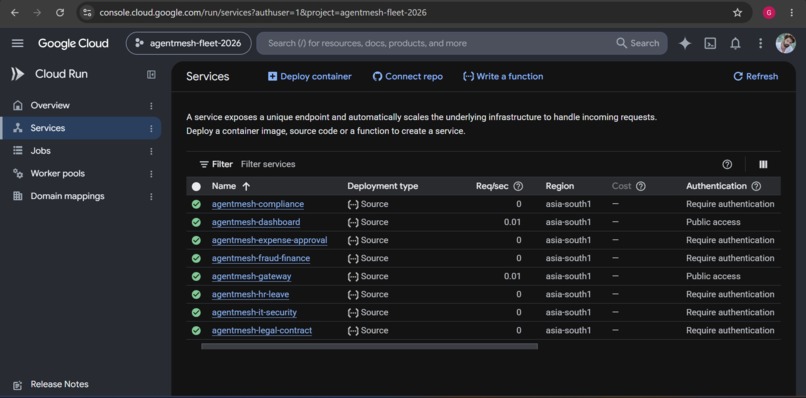Focus the Filter services input

click(268, 164)
